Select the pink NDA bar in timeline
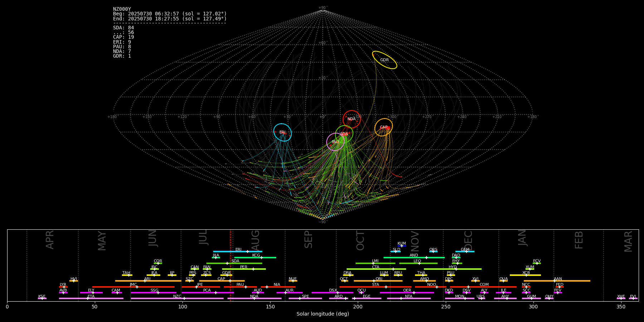The image size is (644, 322). coord(254,298)
